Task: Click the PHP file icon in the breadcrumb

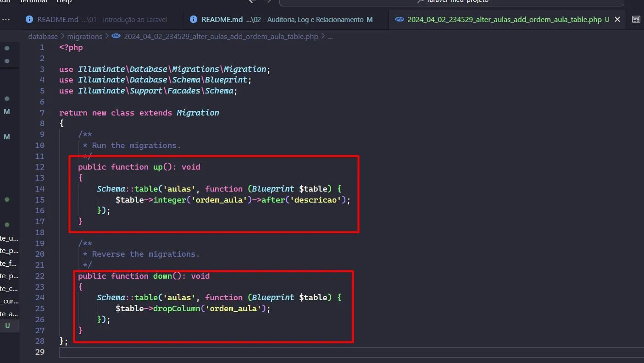Action: pos(116,36)
